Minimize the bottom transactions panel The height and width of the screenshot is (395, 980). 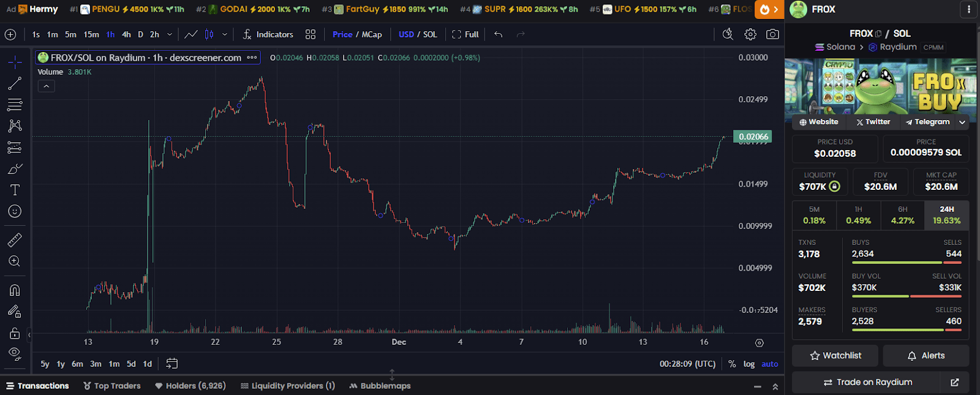[x=758, y=386]
